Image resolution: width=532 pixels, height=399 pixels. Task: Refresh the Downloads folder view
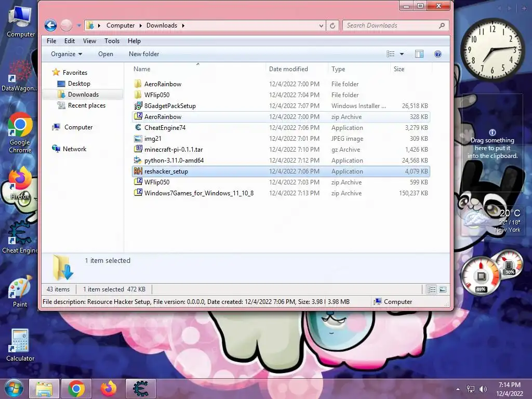[x=332, y=25]
